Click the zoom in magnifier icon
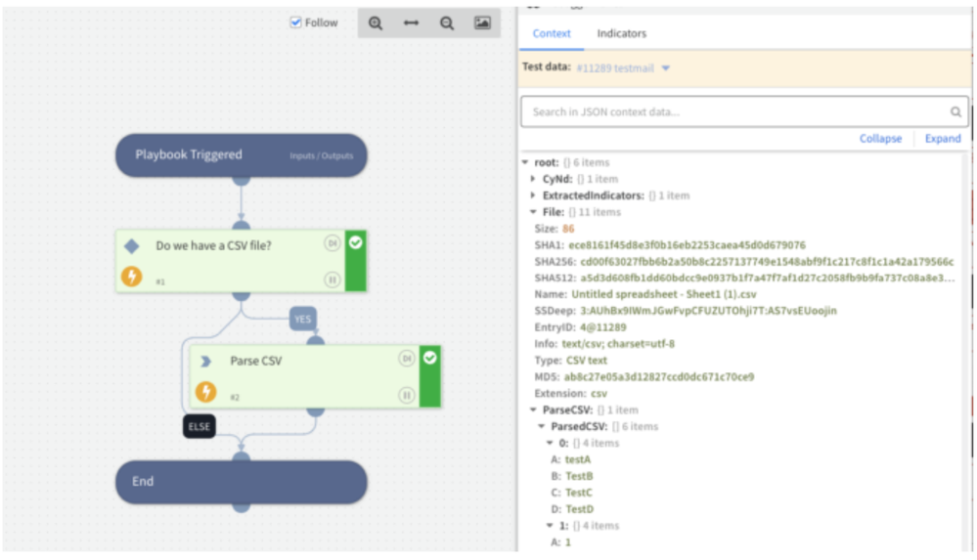This screenshot has width=977, height=560. point(376,23)
